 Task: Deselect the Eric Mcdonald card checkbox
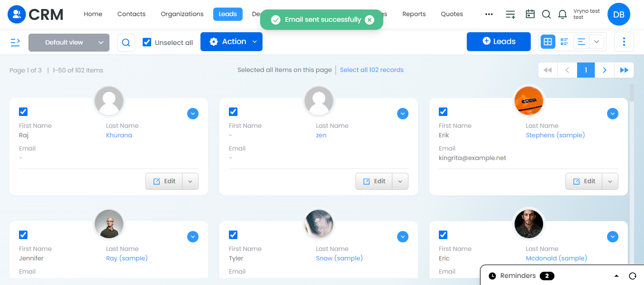coord(443,235)
